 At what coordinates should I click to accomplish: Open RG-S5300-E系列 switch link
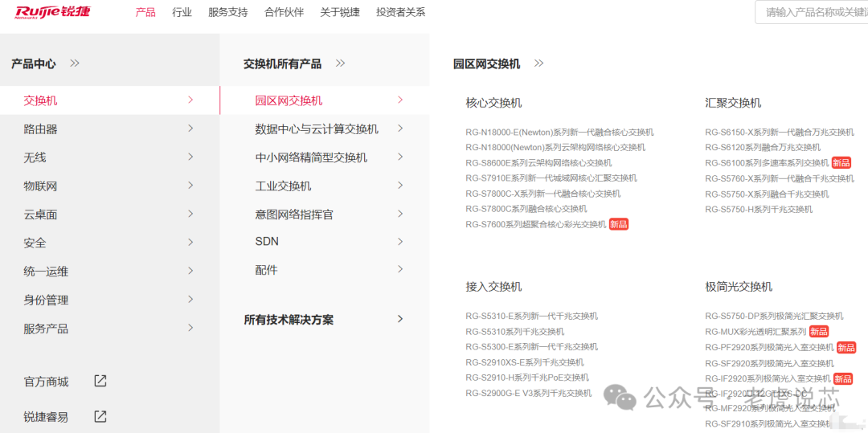click(532, 347)
